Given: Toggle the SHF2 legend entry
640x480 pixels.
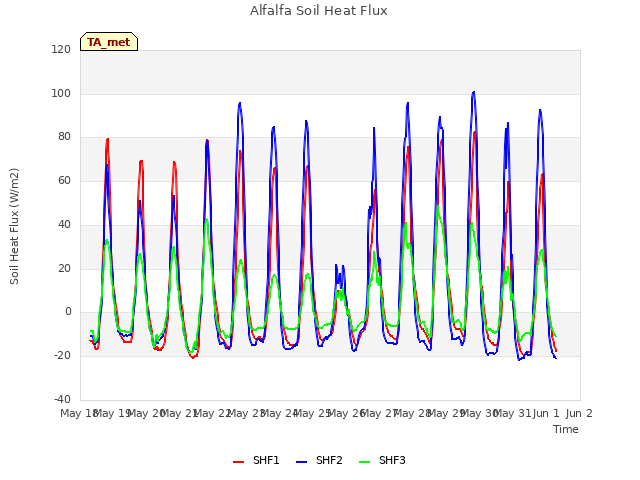Looking at the screenshot, I should (x=319, y=460).
